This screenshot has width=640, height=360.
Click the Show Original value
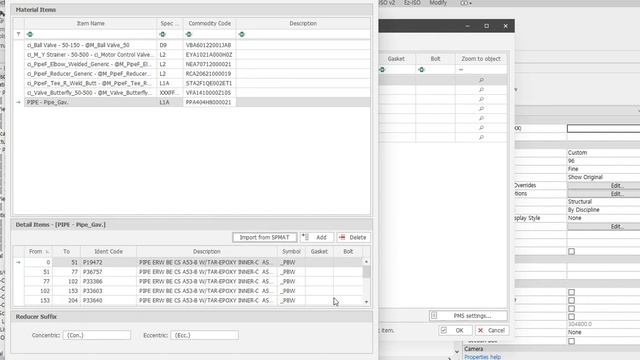click(x=585, y=177)
